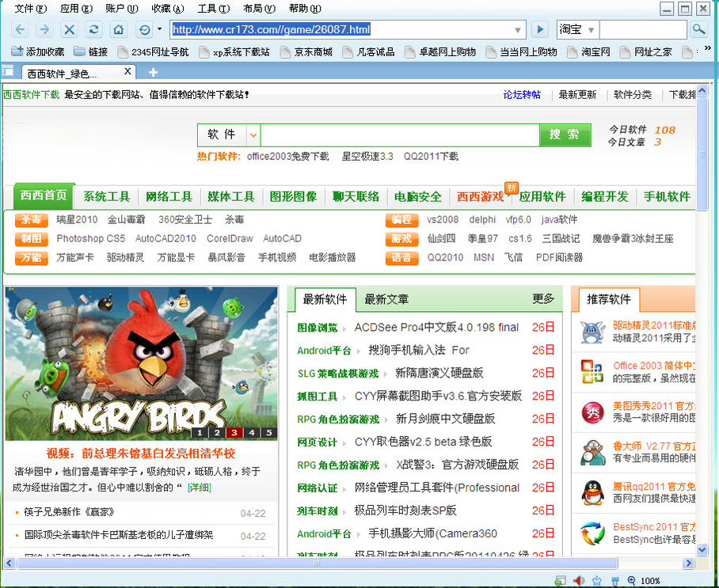Close the 西西软件 tab
719x588 pixels.
point(127,71)
